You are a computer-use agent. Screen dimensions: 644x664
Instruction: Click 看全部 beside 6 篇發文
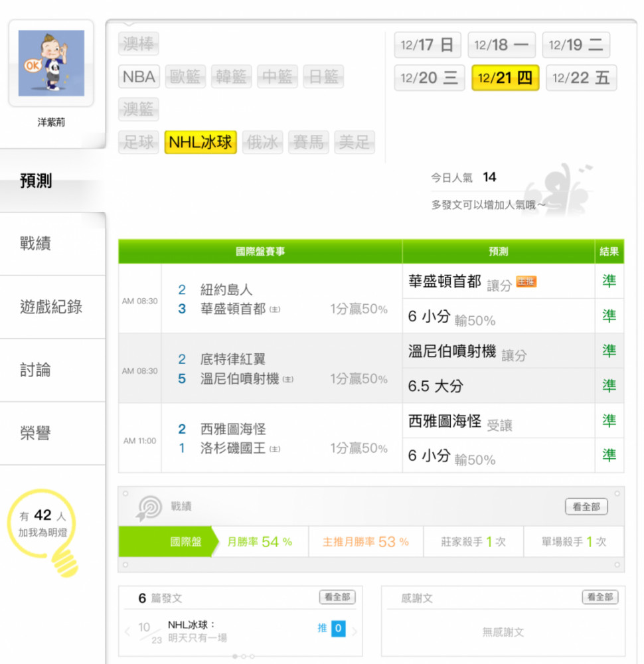(337, 597)
